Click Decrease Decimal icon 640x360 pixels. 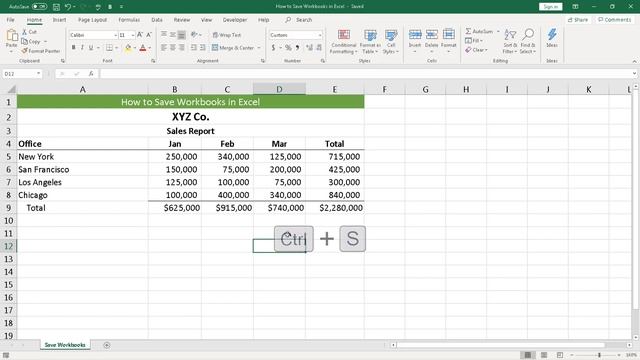pos(319,48)
